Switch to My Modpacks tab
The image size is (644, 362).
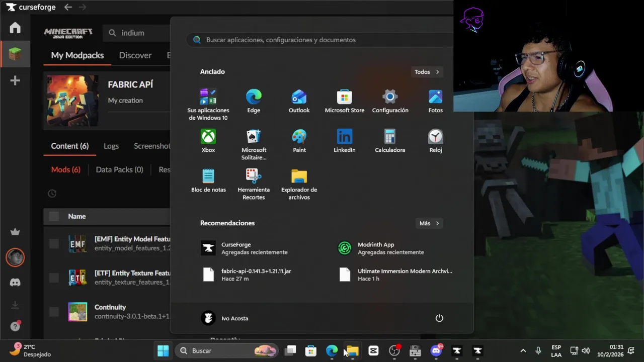[77, 55]
